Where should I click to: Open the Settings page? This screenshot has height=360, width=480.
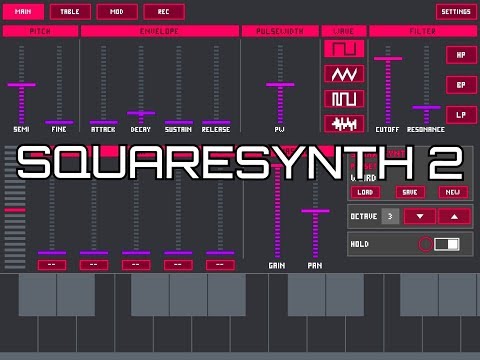(x=456, y=12)
